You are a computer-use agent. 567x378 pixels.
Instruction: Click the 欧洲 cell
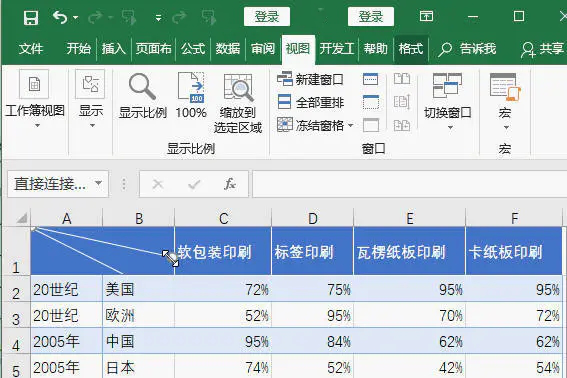tap(138, 315)
